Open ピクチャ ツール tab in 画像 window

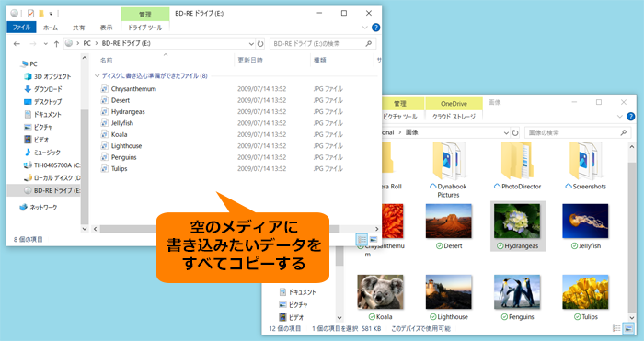tap(399, 117)
